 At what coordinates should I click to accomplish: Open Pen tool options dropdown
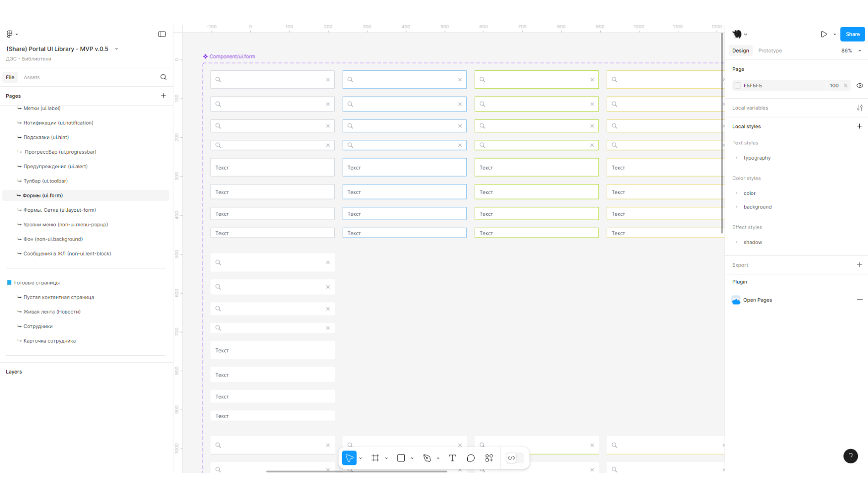pyautogui.click(x=438, y=458)
